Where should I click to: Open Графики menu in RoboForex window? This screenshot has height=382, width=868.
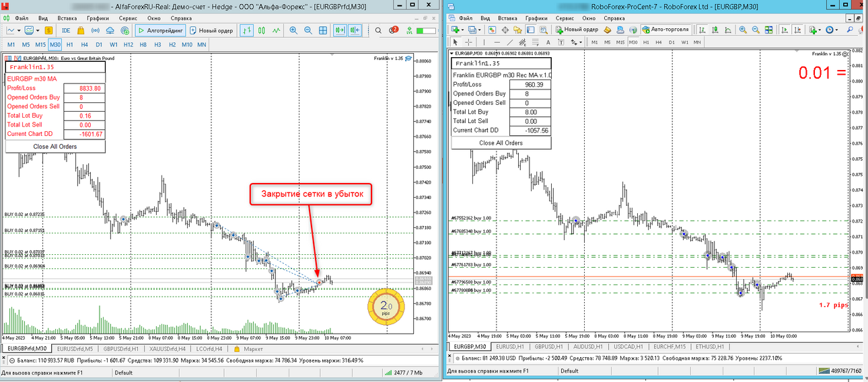click(x=536, y=18)
